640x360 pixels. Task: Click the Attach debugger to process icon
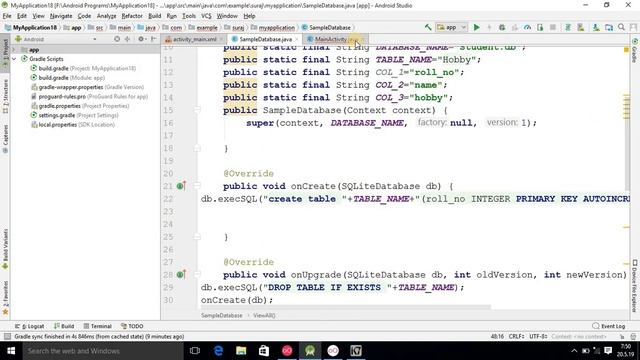coord(540,27)
